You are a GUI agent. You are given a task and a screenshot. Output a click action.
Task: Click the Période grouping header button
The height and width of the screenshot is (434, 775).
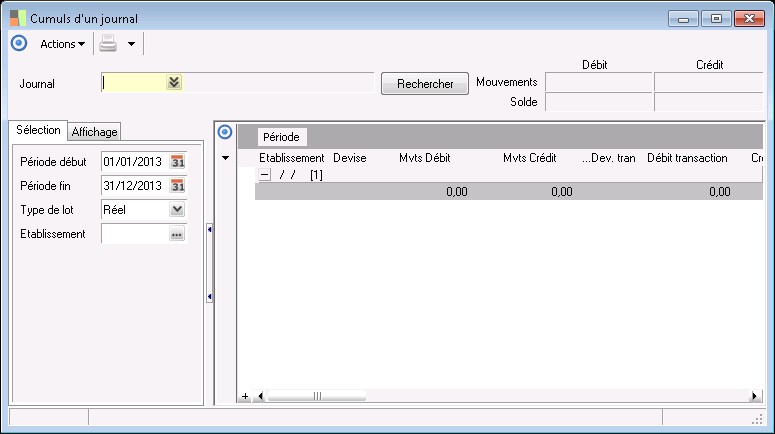[281, 137]
